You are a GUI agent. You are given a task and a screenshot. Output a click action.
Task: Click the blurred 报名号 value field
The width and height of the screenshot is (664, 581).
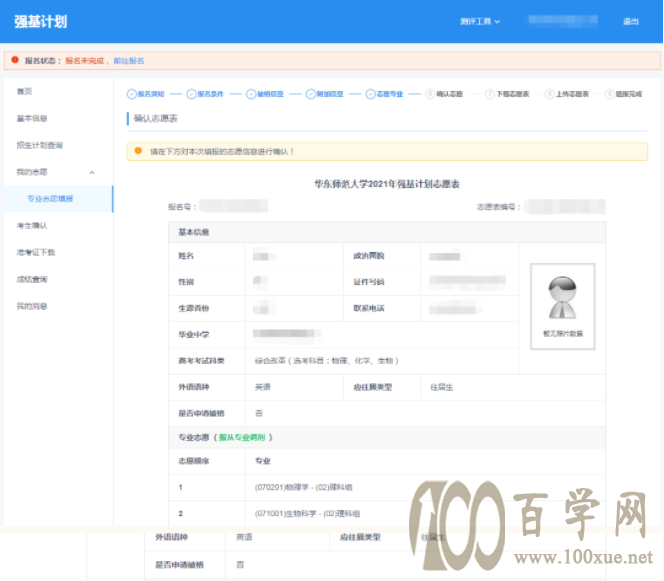click(x=234, y=206)
